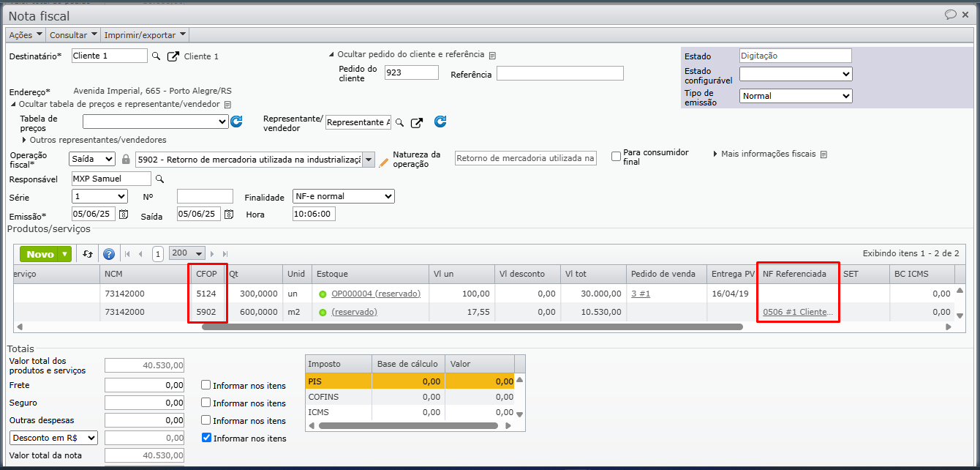Check Informar nos itens for Frete

[x=206, y=386]
